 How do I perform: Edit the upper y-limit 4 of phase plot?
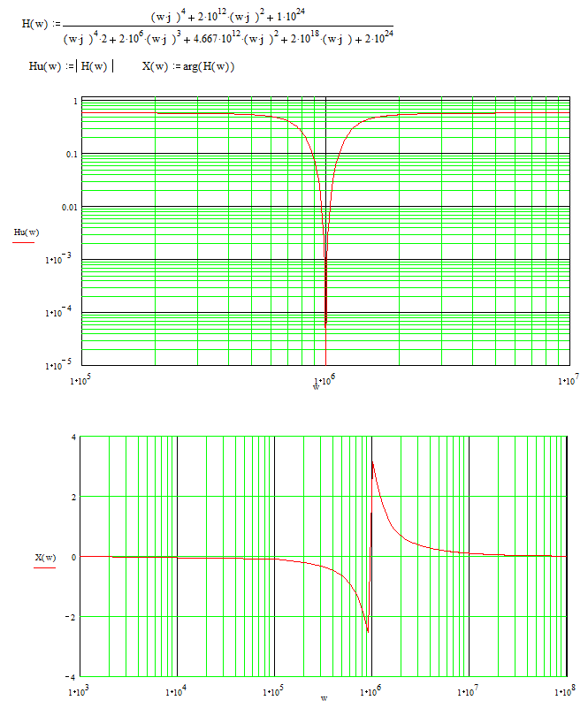(x=74, y=437)
